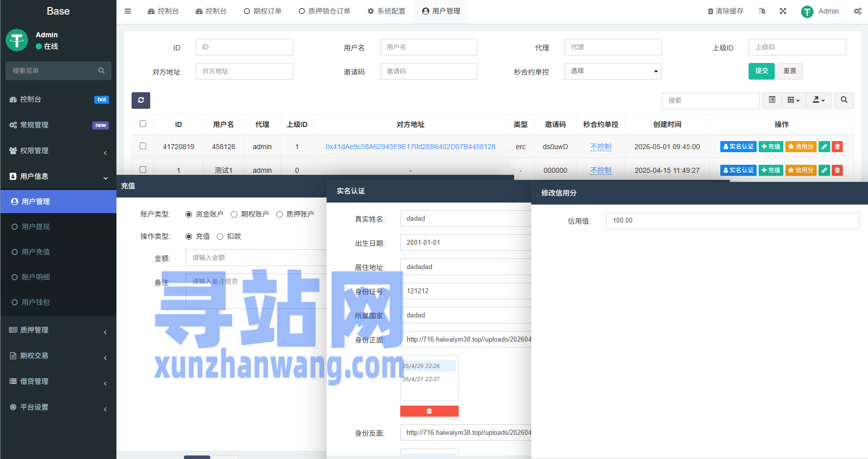Expand 质押管理 sidebar menu

[58, 330]
